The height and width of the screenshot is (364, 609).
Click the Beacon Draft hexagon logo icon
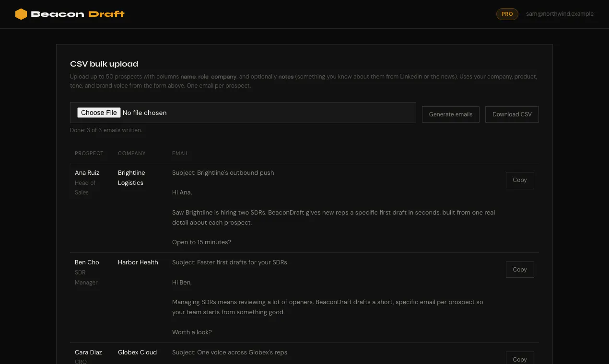(x=21, y=14)
